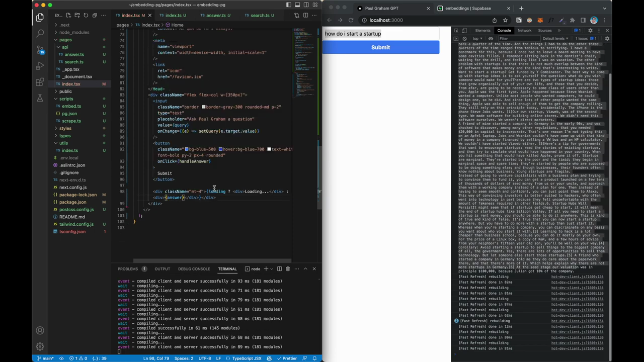Open tsconfig.json in the Explorer
Viewport: 644px width, 362px height.
point(72,232)
